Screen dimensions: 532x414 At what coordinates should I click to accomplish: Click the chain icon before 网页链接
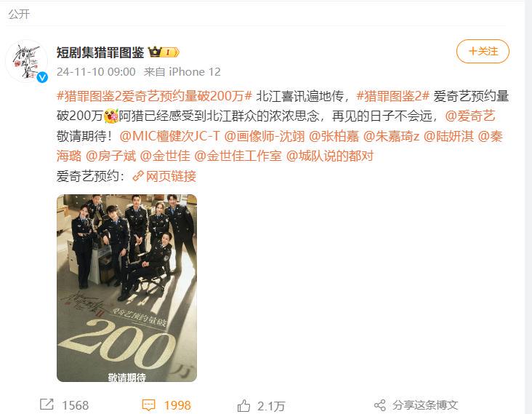pyautogui.click(x=138, y=176)
